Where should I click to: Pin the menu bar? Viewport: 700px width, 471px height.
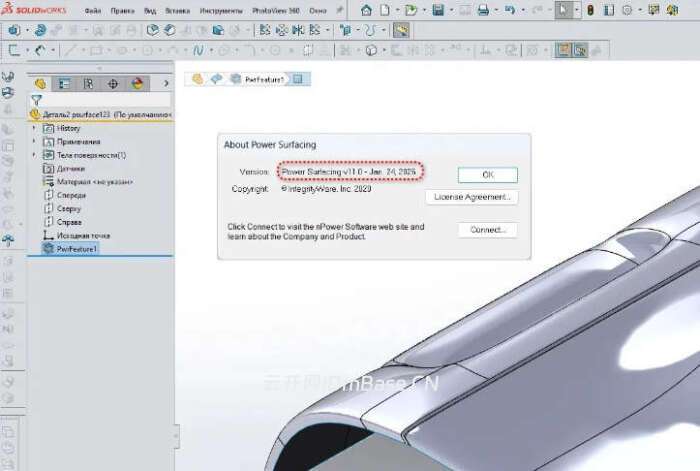340,10
